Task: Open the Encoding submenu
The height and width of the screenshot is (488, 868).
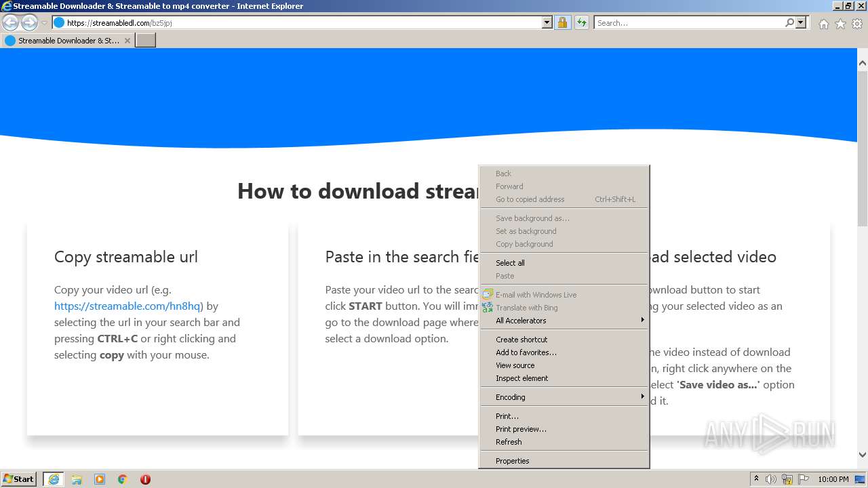Action: click(x=564, y=397)
